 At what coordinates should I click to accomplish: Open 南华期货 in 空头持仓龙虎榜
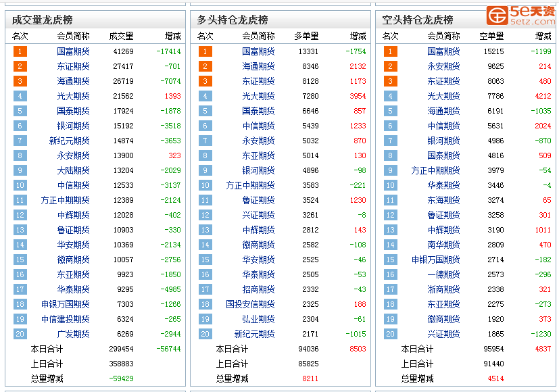[444, 245]
